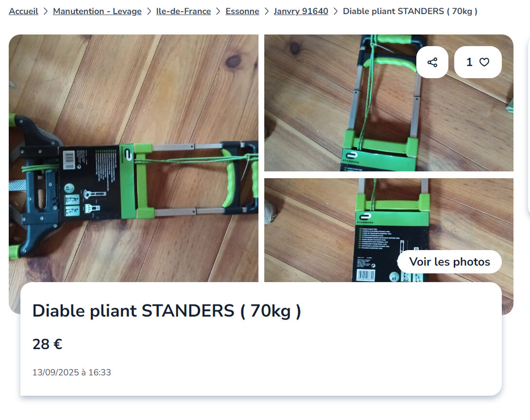Viewport: 530px width, 420px height.
Task: Open the bottom-right packaging photo
Action: pyautogui.click(x=389, y=230)
